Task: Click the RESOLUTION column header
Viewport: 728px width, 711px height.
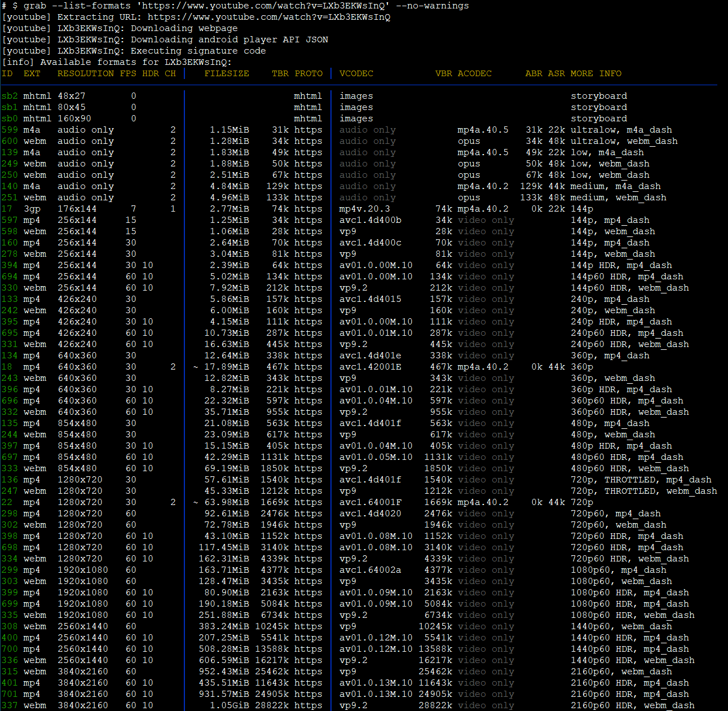Action: tap(86, 73)
